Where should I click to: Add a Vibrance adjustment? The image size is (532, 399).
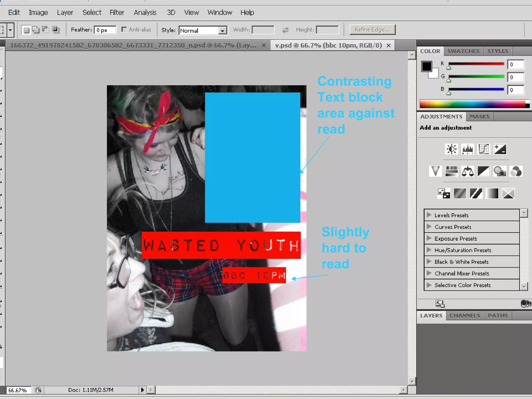pyautogui.click(x=435, y=171)
